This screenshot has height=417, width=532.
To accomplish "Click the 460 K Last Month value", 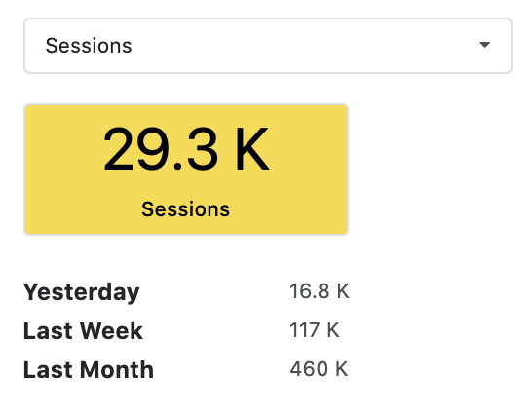I will point(319,369).
